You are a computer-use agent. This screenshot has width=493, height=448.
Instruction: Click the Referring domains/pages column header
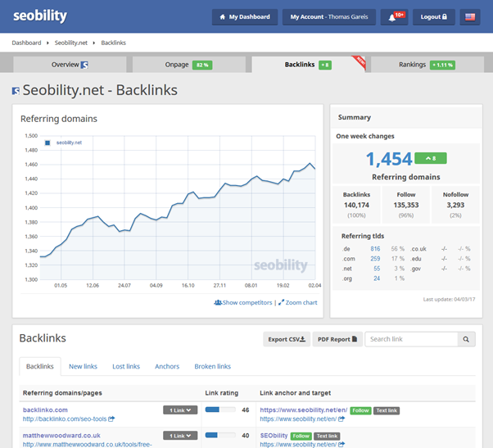tap(62, 393)
